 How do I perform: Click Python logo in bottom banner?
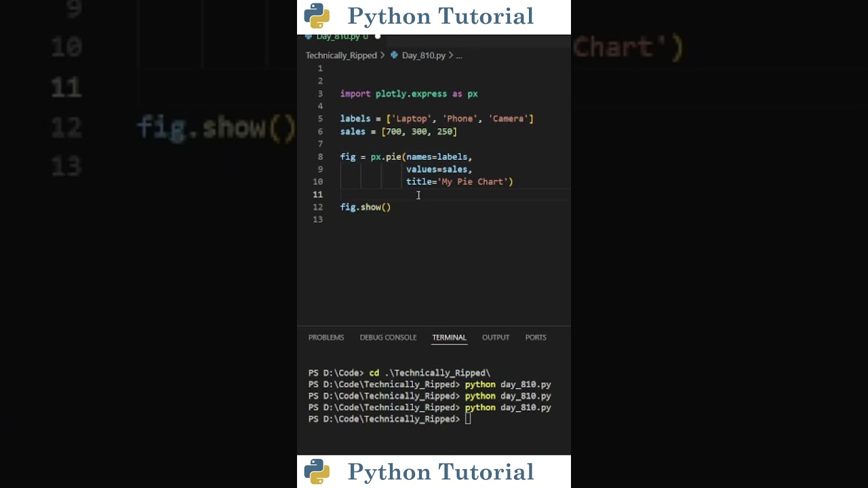[x=317, y=471]
